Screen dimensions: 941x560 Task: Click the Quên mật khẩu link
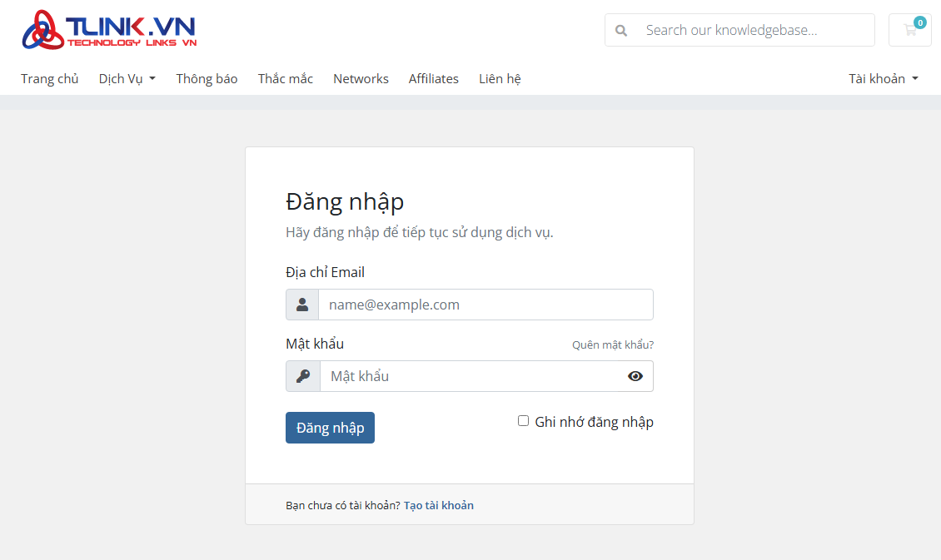(612, 344)
